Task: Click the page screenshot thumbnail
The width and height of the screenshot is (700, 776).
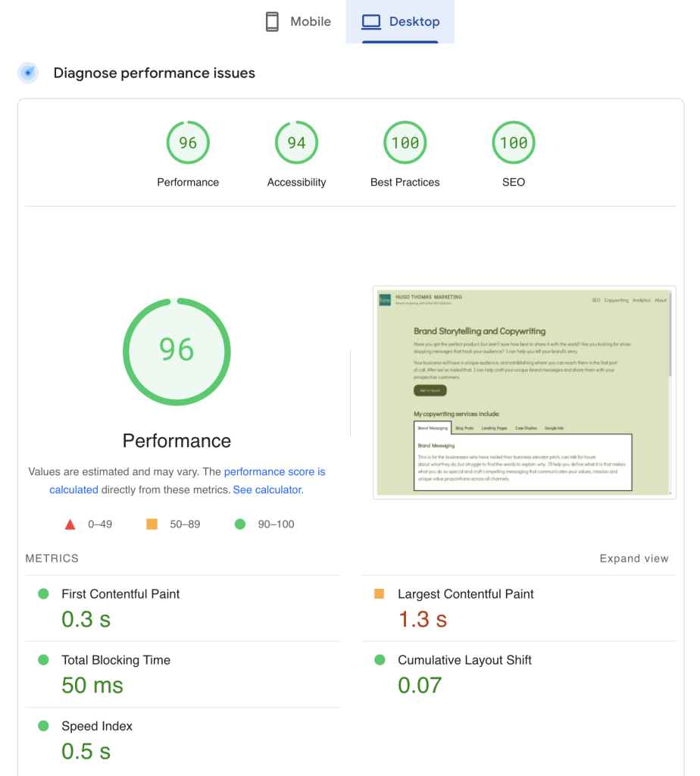Action: tap(523, 392)
